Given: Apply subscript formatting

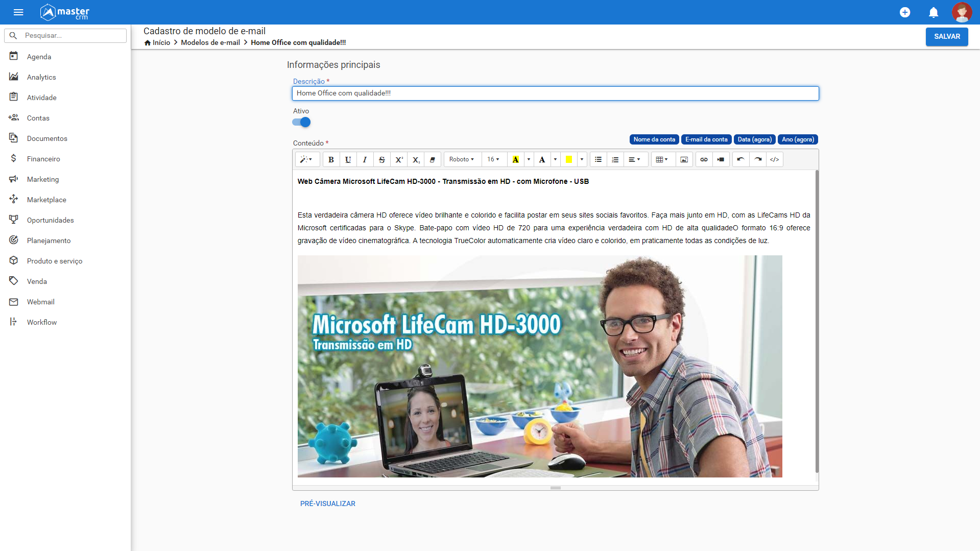Looking at the screenshot, I should tap(416, 159).
